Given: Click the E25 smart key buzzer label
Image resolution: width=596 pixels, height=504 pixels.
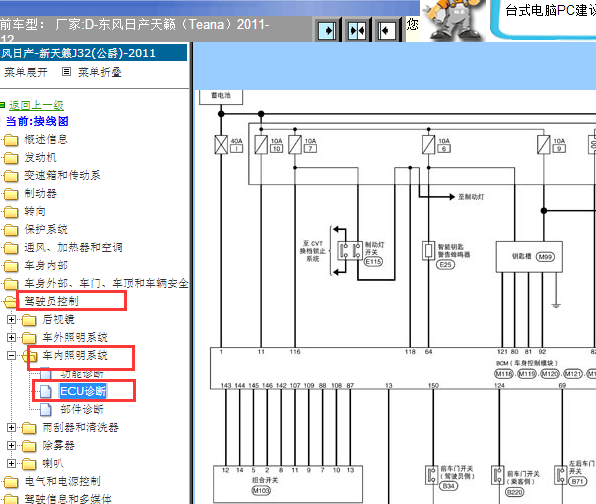Looking at the screenshot, I should tap(445, 264).
